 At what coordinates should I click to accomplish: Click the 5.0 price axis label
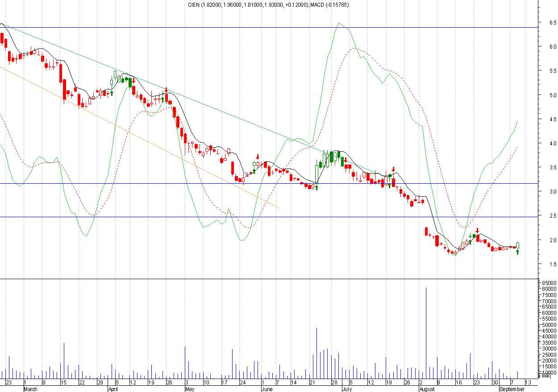tap(553, 95)
